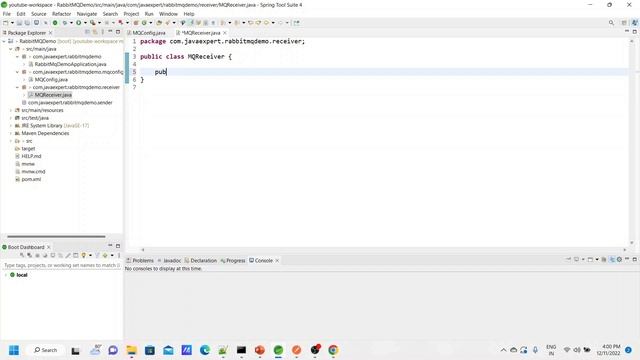640x360 pixels.
Task: Open the Navigate menu
Action: [87, 14]
